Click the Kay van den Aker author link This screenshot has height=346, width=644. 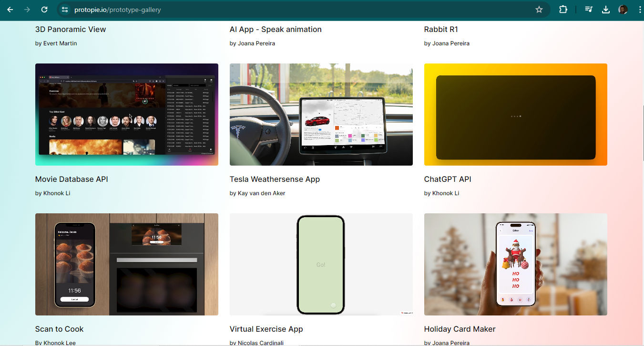point(261,193)
